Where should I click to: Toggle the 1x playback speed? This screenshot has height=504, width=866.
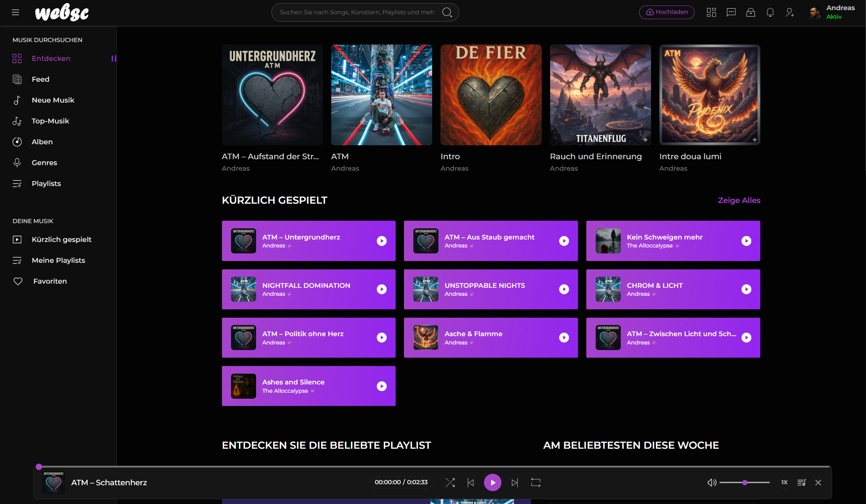pos(784,482)
